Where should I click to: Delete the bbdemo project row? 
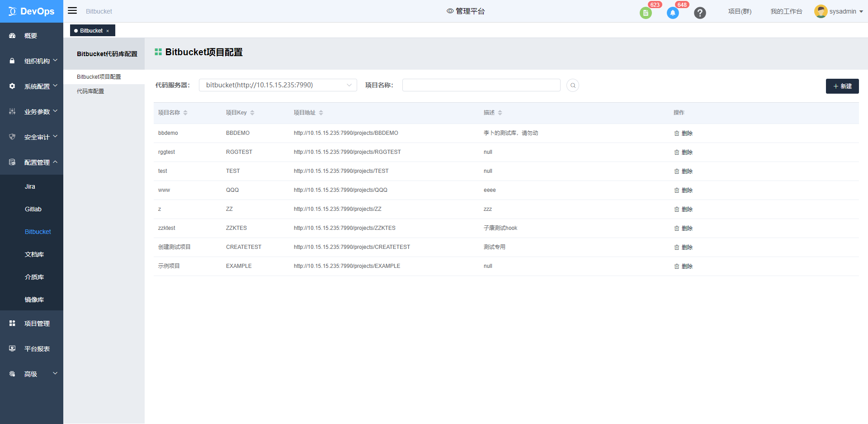pyautogui.click(x=683, y=133)
